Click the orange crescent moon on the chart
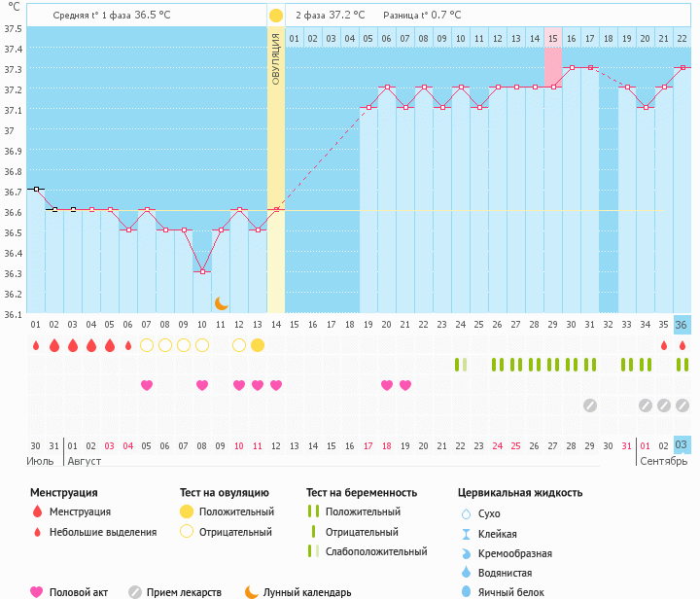Screen dimensions: 700x599 (x=221, y=303)
